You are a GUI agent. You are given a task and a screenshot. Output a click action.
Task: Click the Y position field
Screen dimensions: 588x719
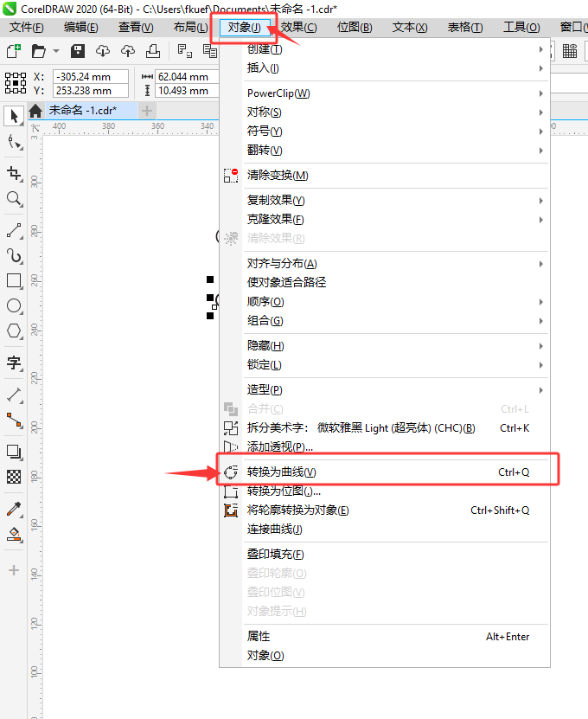pyautogui.click(x=90, y=91)
